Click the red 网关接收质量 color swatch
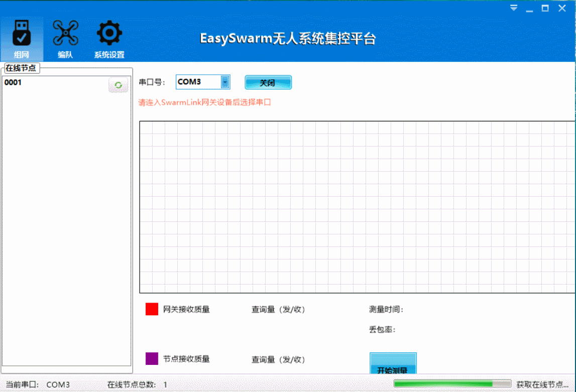Screen dimensions: 576x392 (x=152, y=309)
